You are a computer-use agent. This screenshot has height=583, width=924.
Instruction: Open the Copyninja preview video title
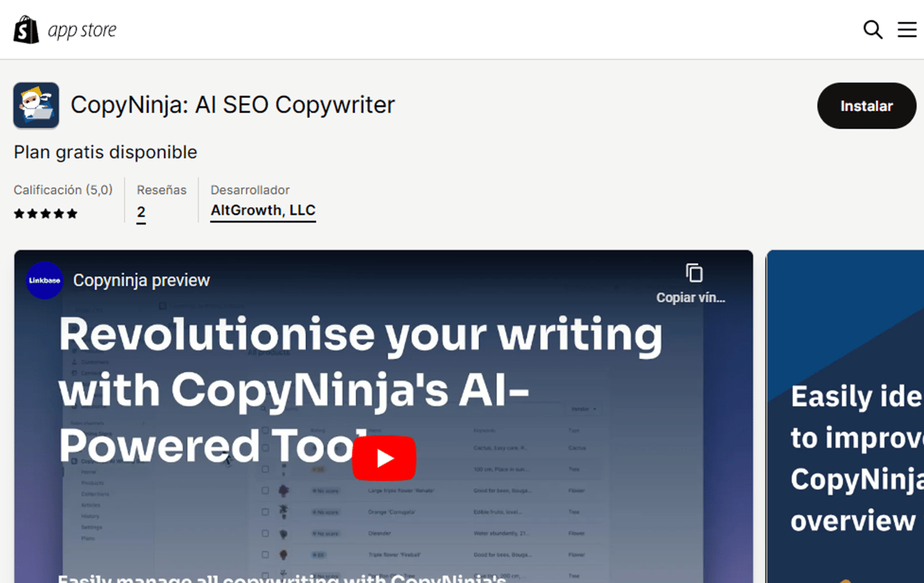(142, 280)
